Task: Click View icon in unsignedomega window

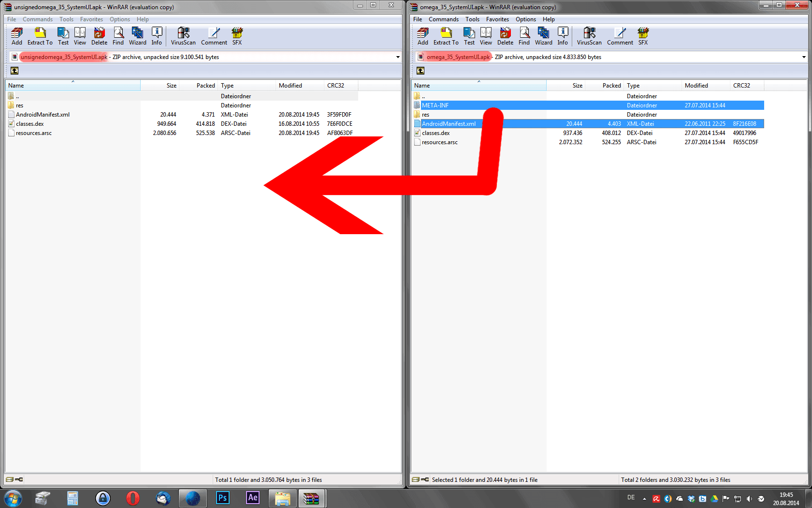Action: [80, 36]
